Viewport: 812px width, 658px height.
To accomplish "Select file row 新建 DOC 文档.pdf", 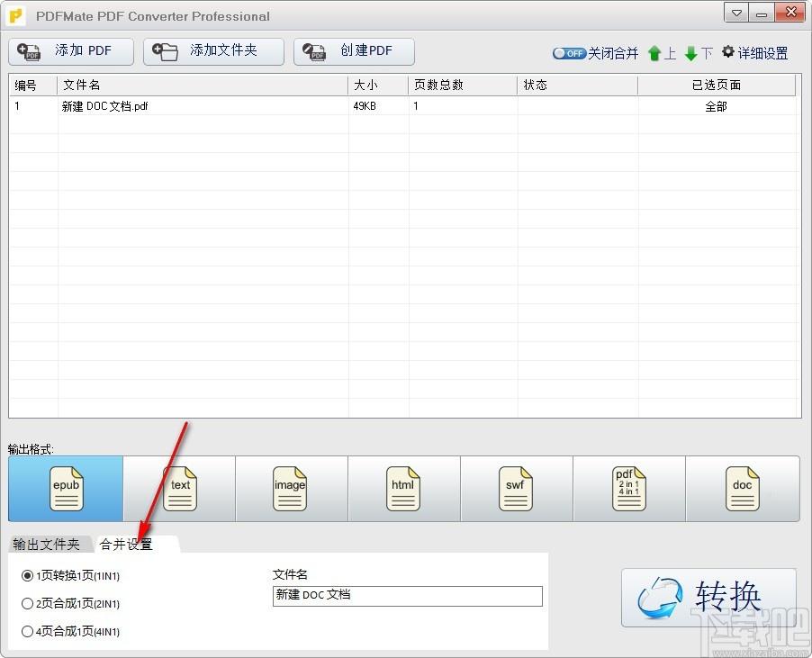I will (402, 106).
